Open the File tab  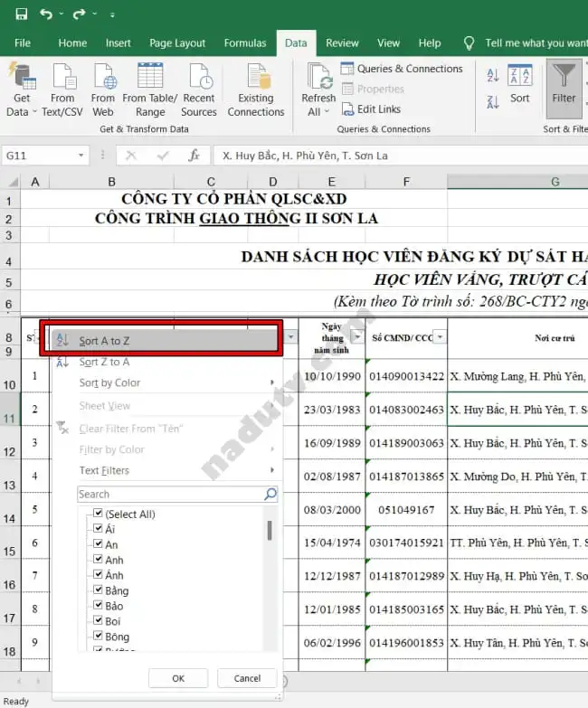pyautogui.click(x=23, y=43)
